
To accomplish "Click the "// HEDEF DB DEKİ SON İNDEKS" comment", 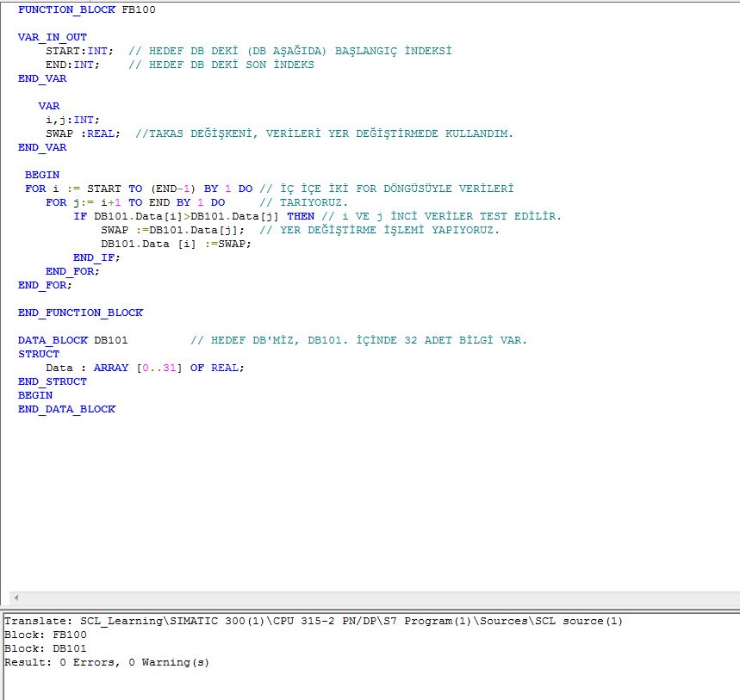I will tap(221, 65).
